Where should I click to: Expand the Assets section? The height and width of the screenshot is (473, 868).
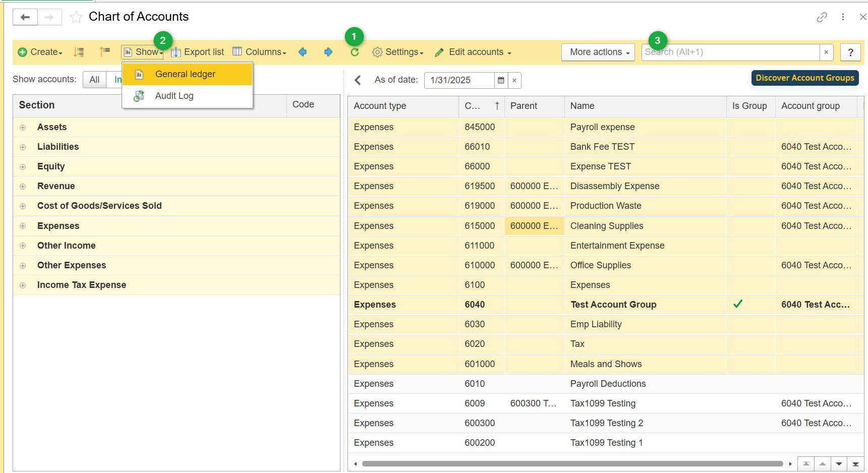[x=23, y=128]
